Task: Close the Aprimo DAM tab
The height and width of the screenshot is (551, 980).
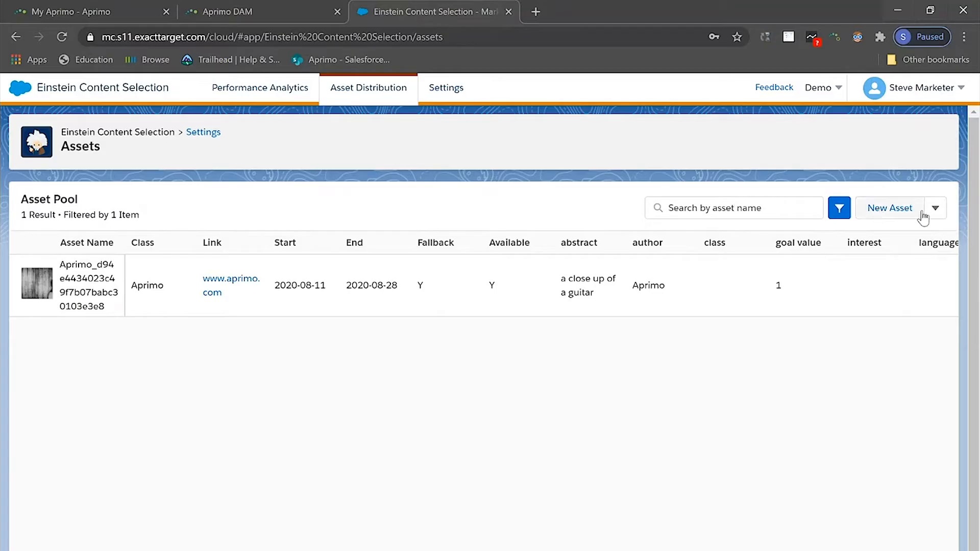Action: (337, 12)
